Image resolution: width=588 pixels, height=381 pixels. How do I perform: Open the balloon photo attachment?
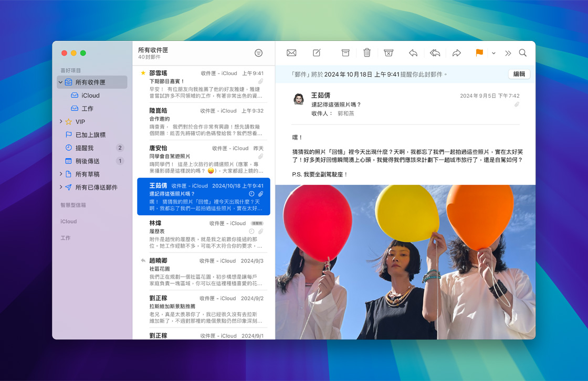click(x=405, y=261)
